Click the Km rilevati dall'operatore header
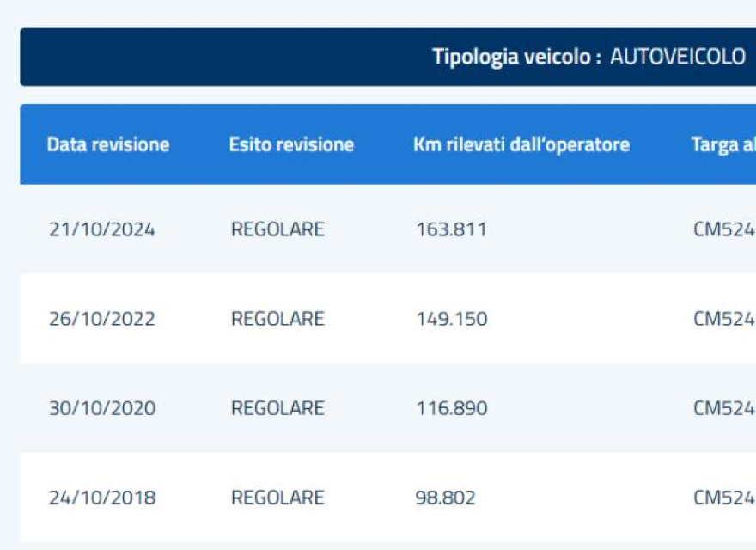Viewport: 756px width, 550px height. tap(521, 144)
